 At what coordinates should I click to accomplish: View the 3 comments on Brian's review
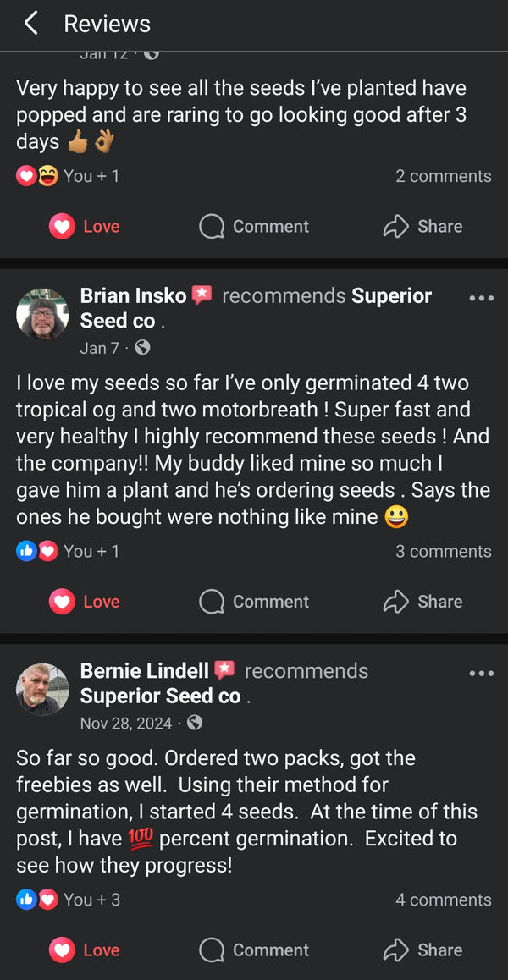(443, 552)
